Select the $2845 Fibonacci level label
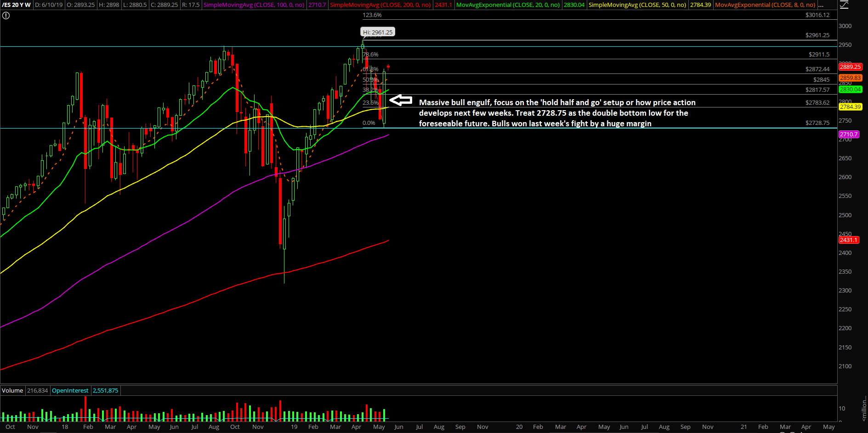 coord(822,80)
